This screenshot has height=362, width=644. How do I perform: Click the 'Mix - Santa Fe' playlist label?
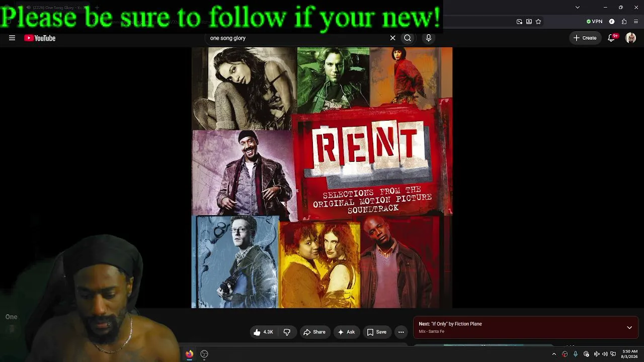point(432,331)
